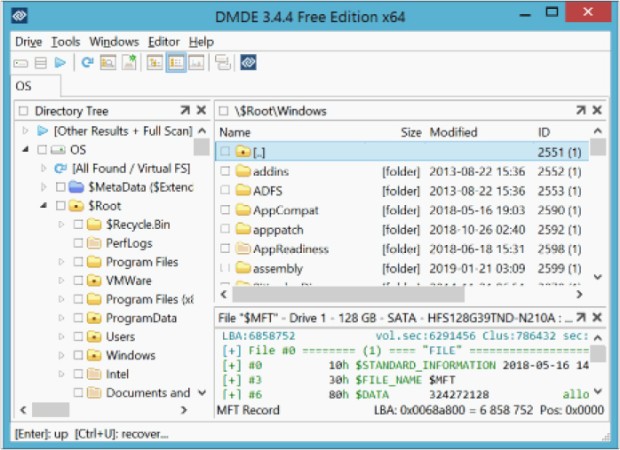
Task: Click the recover file toolbar icon
Action: click(x=129, y=63)
